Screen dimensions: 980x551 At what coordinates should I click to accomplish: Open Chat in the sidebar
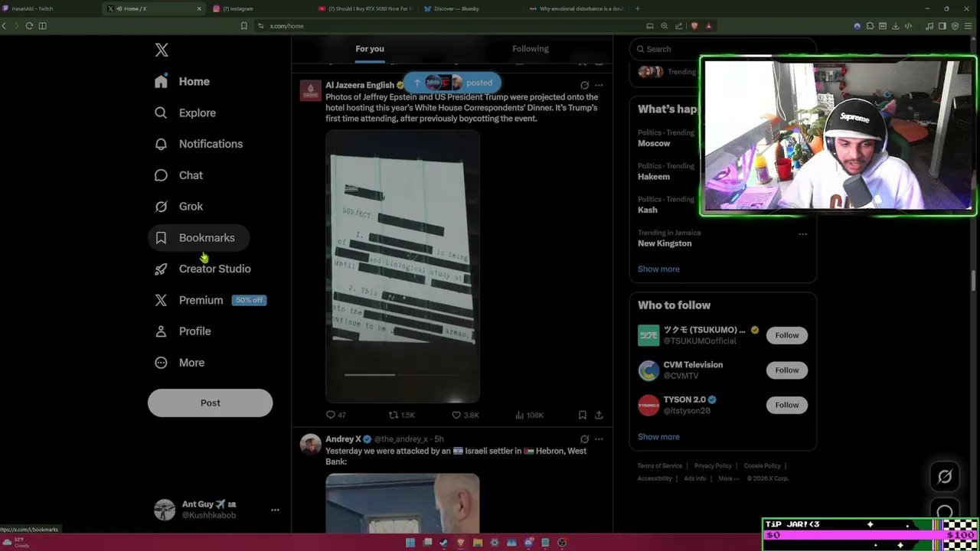coord(179,175)
